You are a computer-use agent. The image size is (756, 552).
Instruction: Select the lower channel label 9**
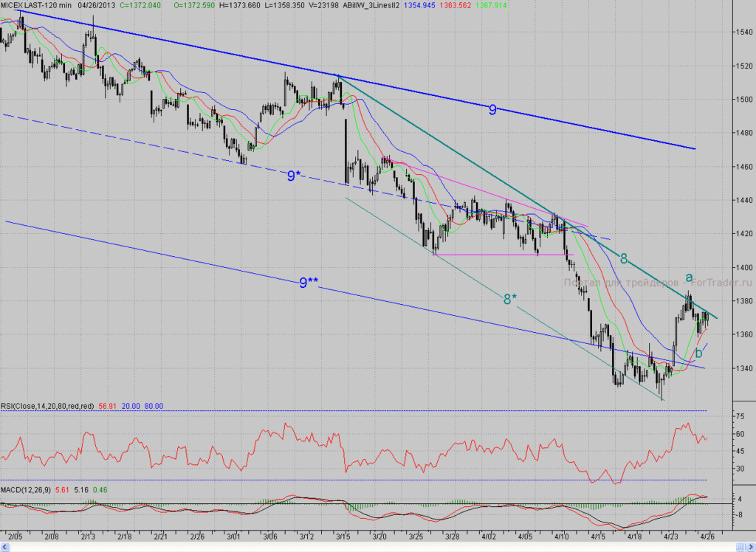[x=308, y=283]
